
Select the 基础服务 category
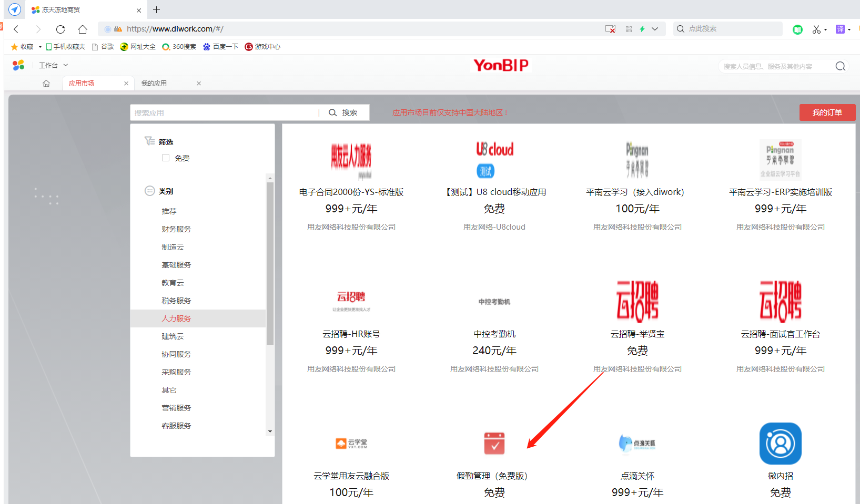pos(176,265)
